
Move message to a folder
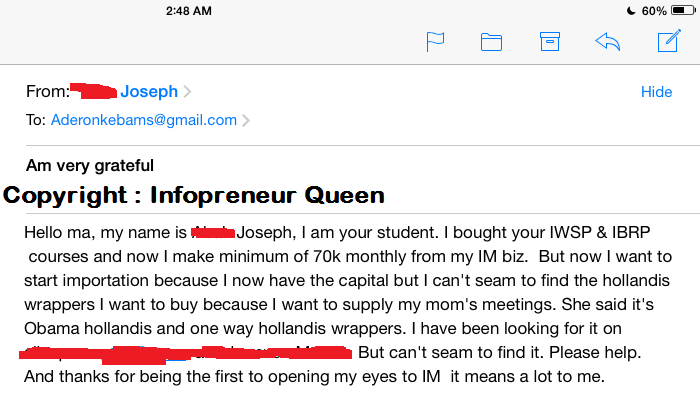click(x=491, y=42)
